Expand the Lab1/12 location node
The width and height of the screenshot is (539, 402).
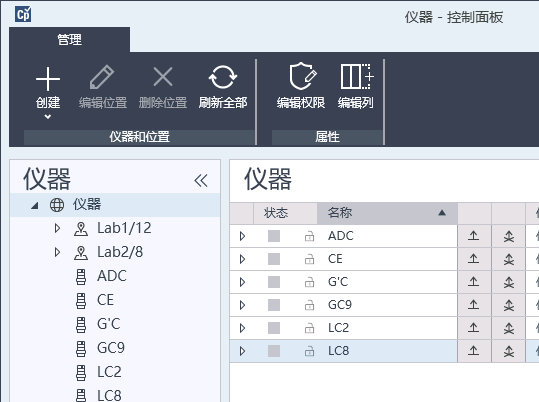pyautogui.click(x=57, y=228)
